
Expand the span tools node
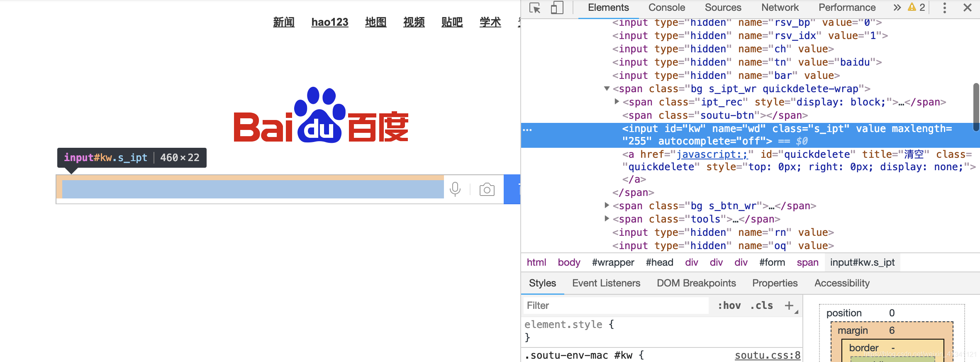pos(607,218)
